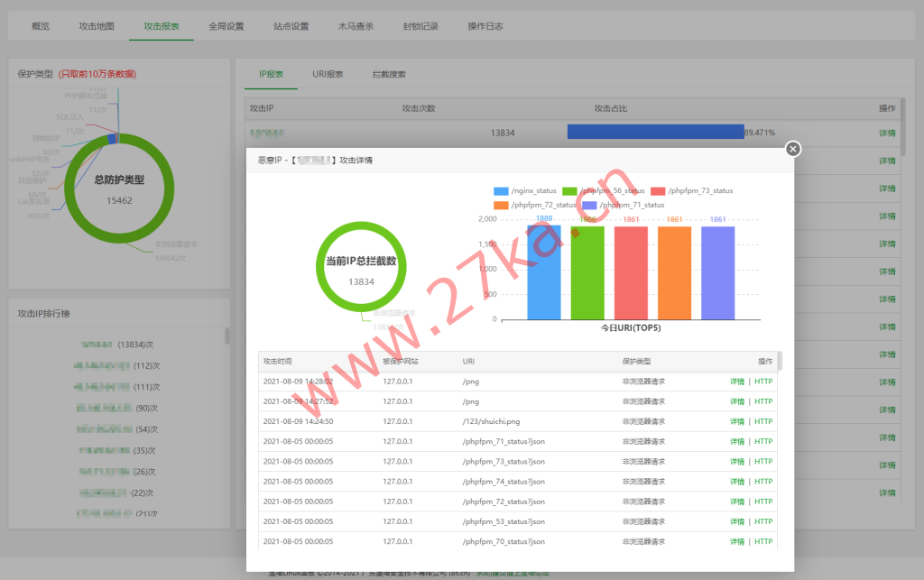
Task: Switch to the 攻击地图 tab
Action: [97, 26]
